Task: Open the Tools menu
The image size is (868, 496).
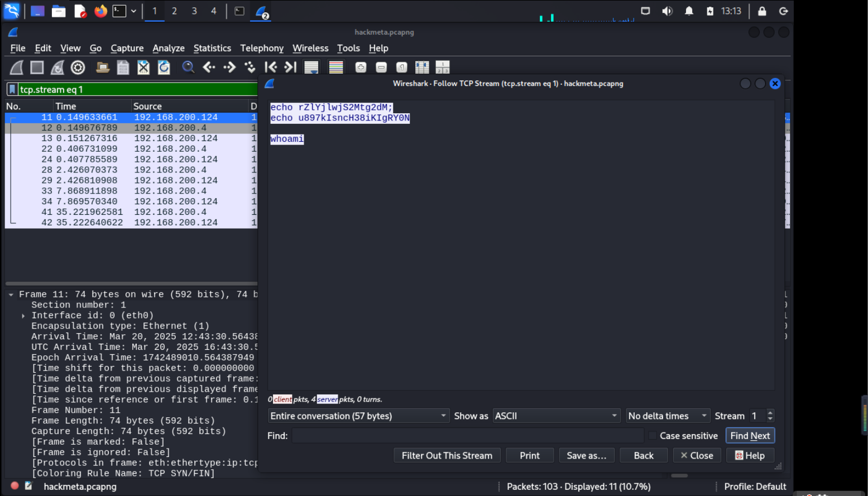Action: coord(348,49)
